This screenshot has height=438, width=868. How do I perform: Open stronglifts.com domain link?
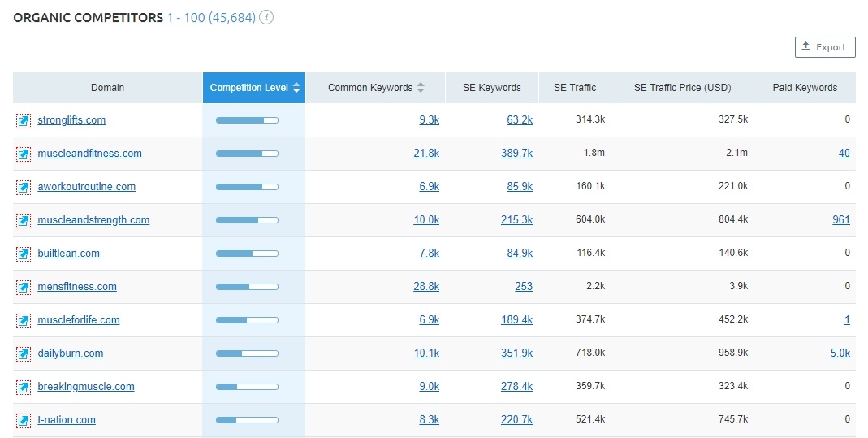(71, 120)
